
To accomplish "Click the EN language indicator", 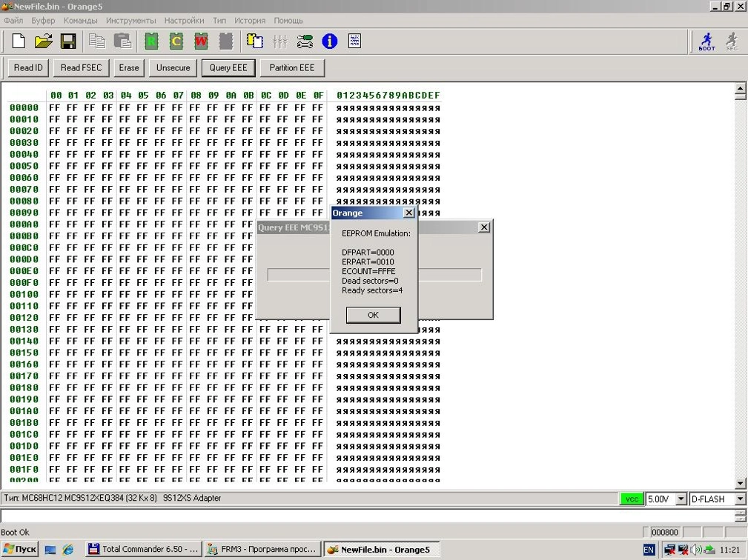I will 649,550.
